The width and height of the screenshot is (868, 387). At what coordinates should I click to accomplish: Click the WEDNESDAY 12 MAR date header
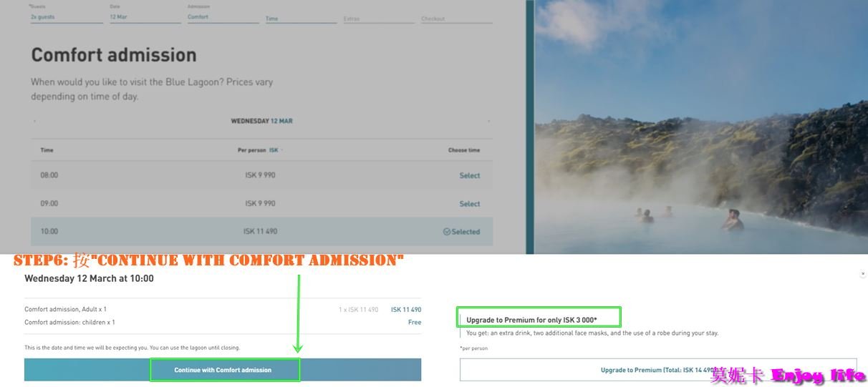click(261, 122)
